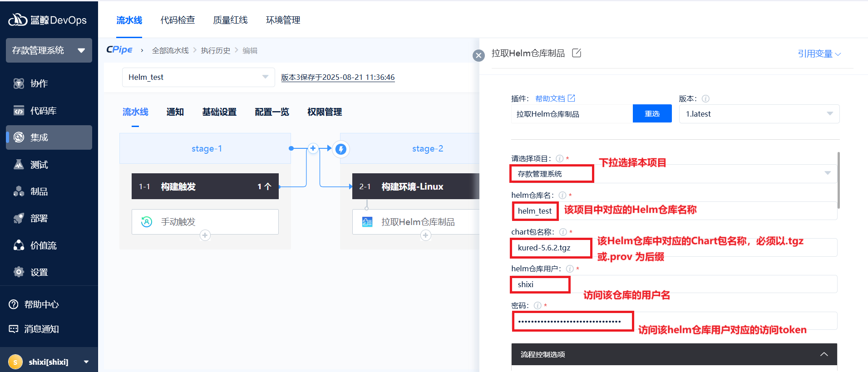This screenshot has width=868, height=372.
Task: Close the plugin configuration side panel
Action: coord(478,55)
